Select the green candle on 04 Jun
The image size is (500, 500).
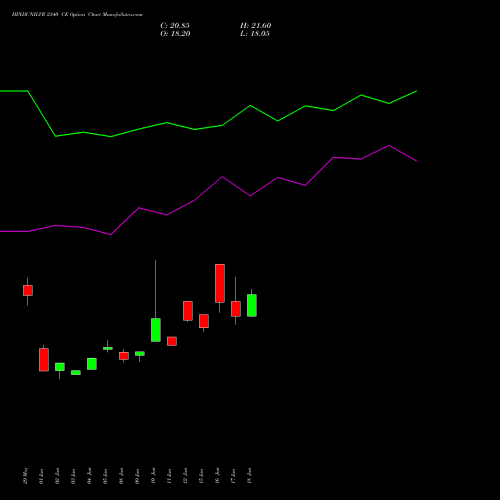(92, 364)
